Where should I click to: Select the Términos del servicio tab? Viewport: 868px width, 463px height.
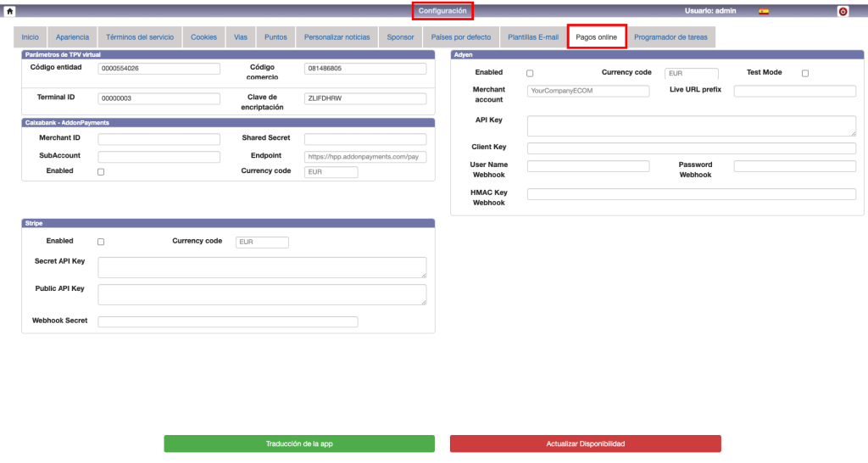click(x=140, y=37)
